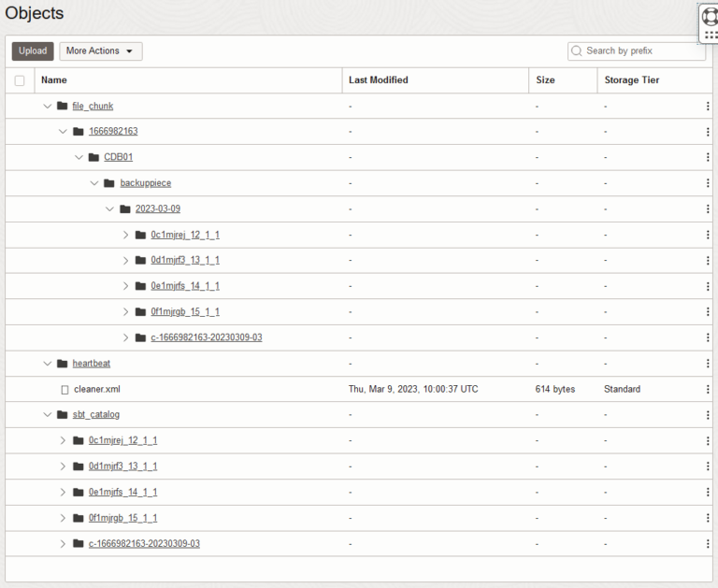The height and width of the screenshot is (588, 718).
Task: Click the Upload button
Action: click(33, 51)
